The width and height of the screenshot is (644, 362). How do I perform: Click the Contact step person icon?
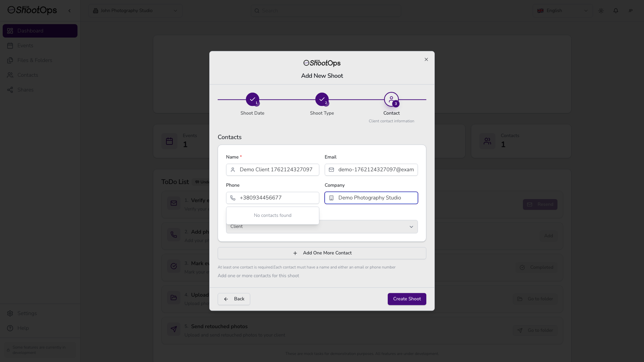pos(391,99)
